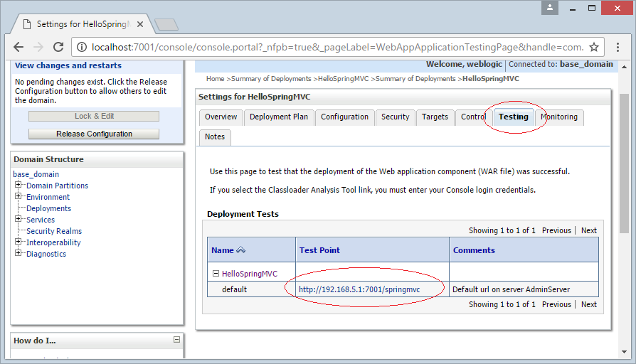Open Services in domain tree
The height and width of the screenshot is (364, 636).
coord(41,220)
